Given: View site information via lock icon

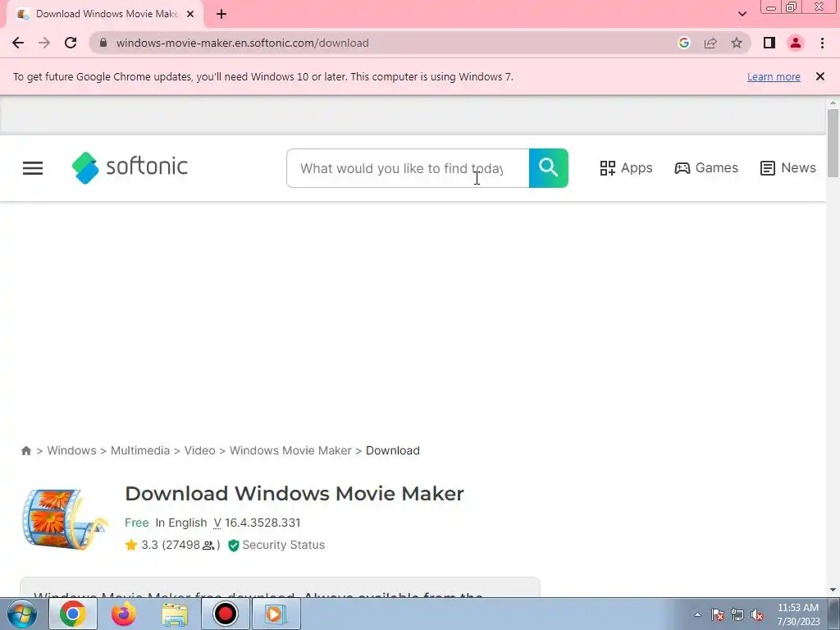Looking at the screenshot, I should [x=103, y=43].
